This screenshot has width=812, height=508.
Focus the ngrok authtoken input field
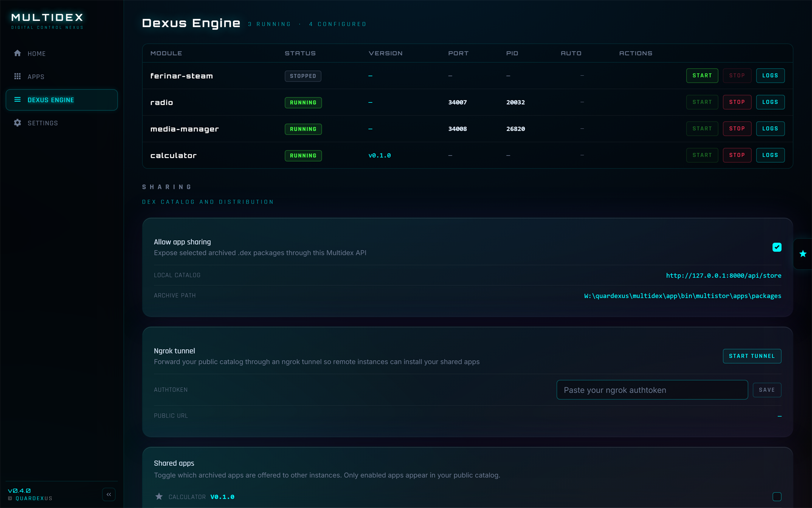[652, 390]
